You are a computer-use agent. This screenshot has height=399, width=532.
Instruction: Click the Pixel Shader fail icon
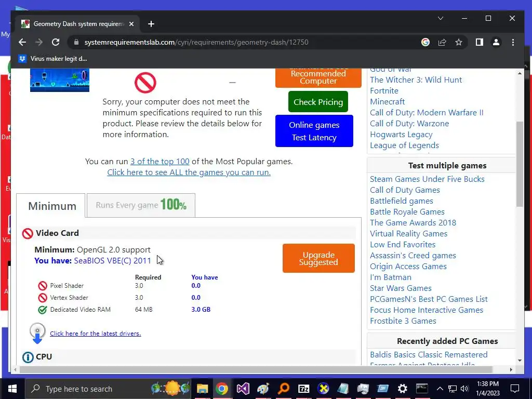[43, 286]
